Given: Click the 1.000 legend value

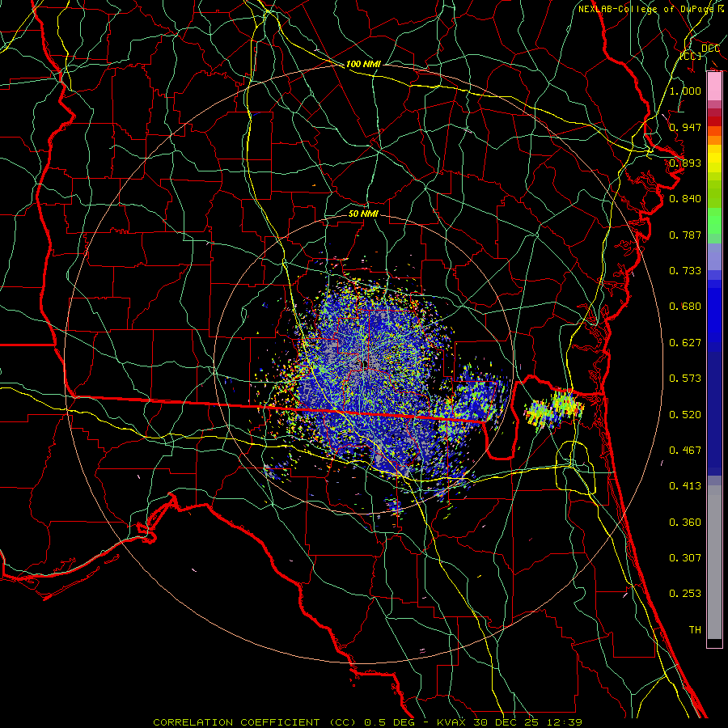Looking at the screenshot, I should 685,91.
